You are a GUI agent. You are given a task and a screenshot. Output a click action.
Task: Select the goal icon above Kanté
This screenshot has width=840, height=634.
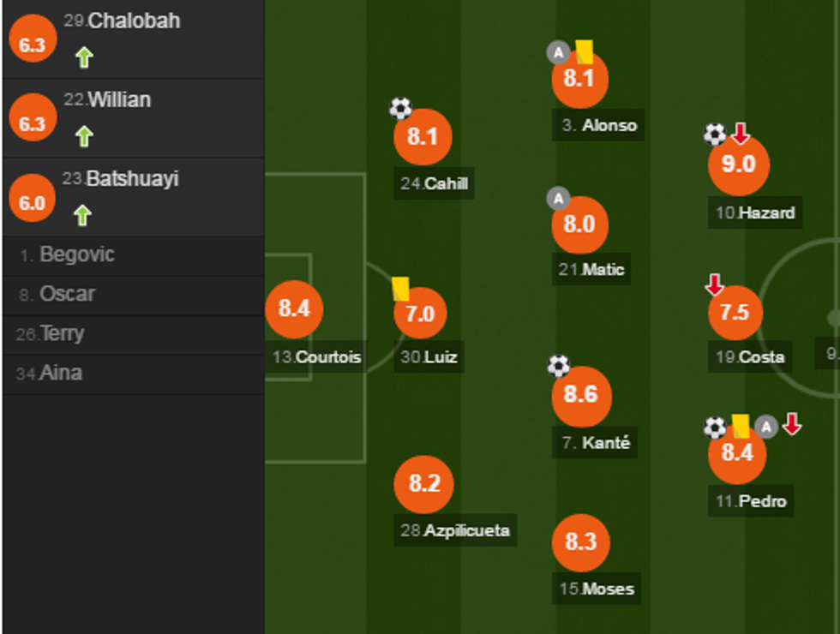[x=559, y=366]
